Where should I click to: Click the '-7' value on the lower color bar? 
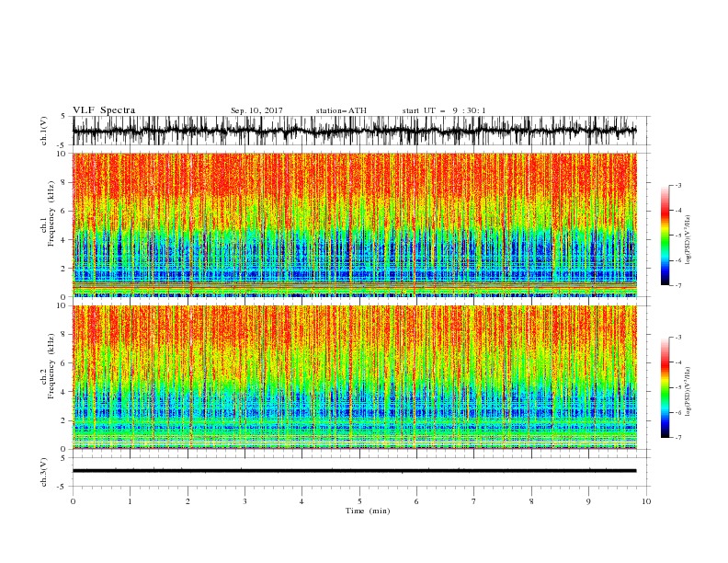click(677, 438)
